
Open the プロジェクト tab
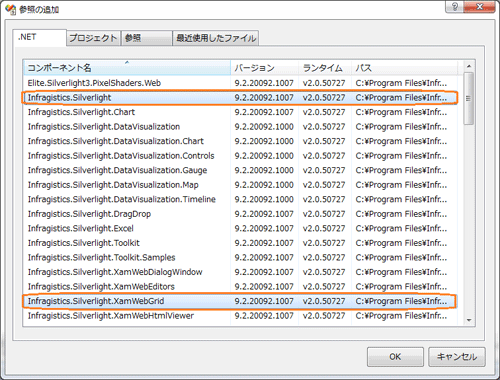(x=93, y=38)
